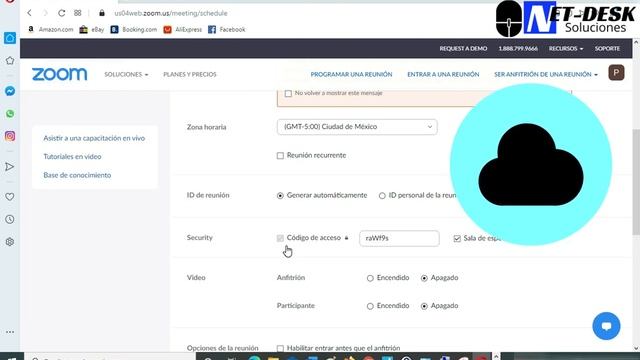Open the Instagram sidebar icon
The height and width of the screenshot is (360, 640).
coord(10,136)
